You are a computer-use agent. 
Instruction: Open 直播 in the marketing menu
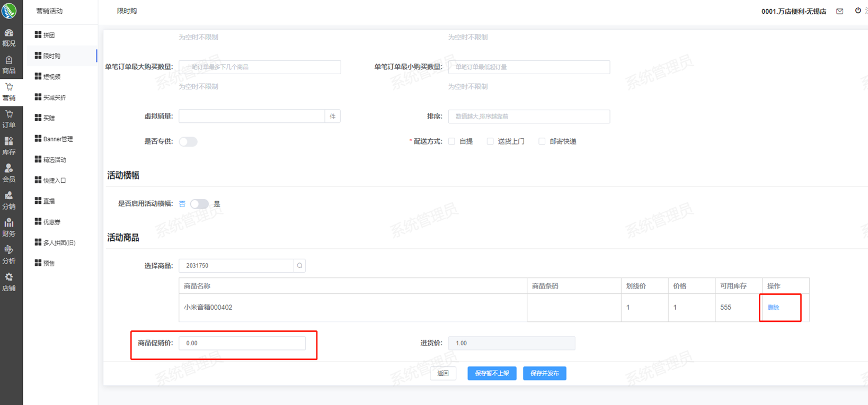point(61,201)
